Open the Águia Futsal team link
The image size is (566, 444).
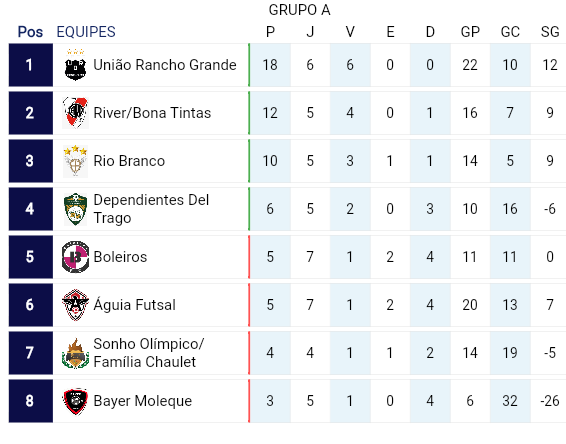tap(135, 304)
